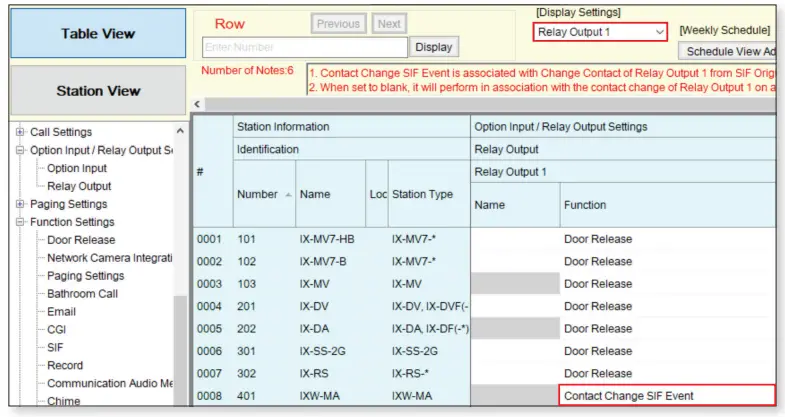Screen dimensions: 785x417
Task: Click station name IX-DV
Action: click(x=313, y=306)
